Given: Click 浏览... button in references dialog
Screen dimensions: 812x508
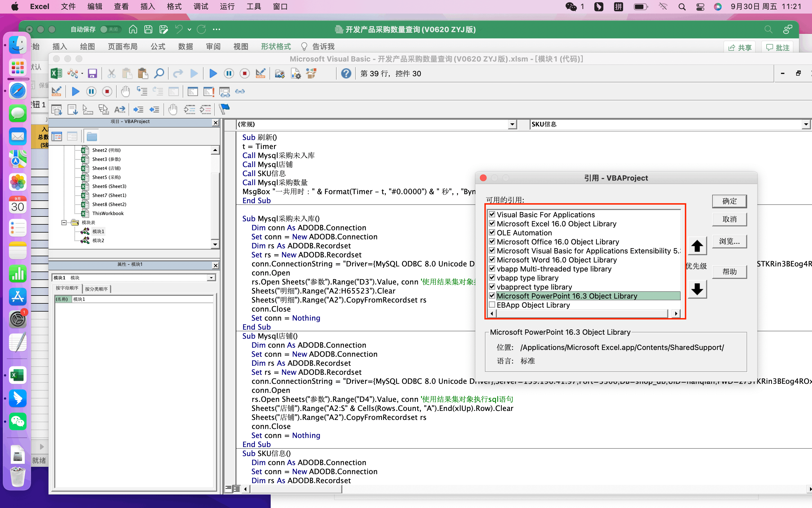Looking at the screenshot, I should click(x=729, y=241).
